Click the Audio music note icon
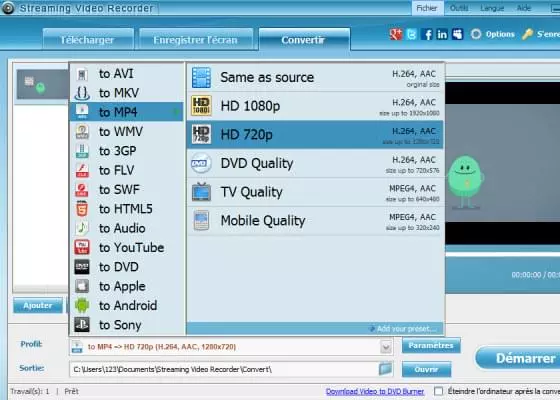 click(x=82, y=228)
